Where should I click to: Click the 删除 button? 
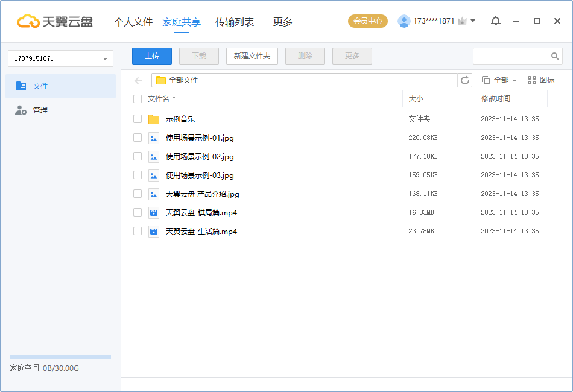click(305, 56)
